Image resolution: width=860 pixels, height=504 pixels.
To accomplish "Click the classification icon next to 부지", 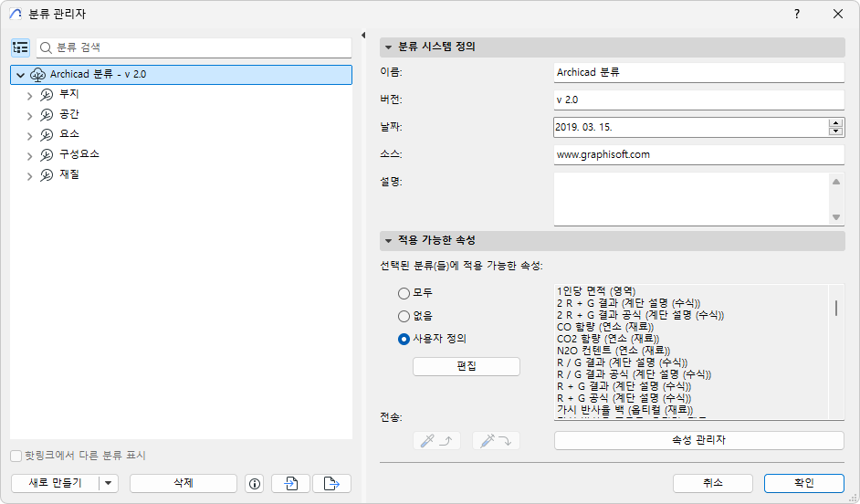I will coord(47,95).
